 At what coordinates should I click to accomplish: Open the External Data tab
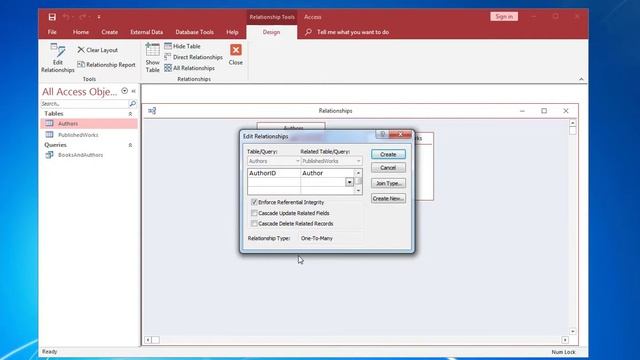tap(147, 32)
